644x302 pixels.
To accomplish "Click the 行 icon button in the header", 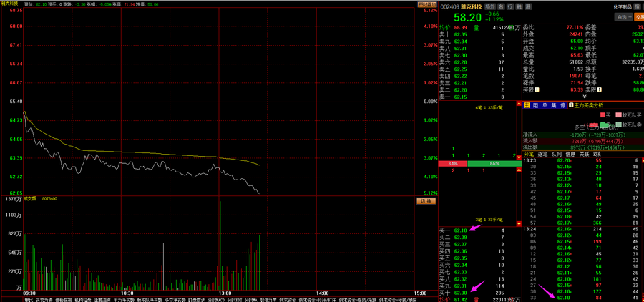I will (x=510, y=6).
